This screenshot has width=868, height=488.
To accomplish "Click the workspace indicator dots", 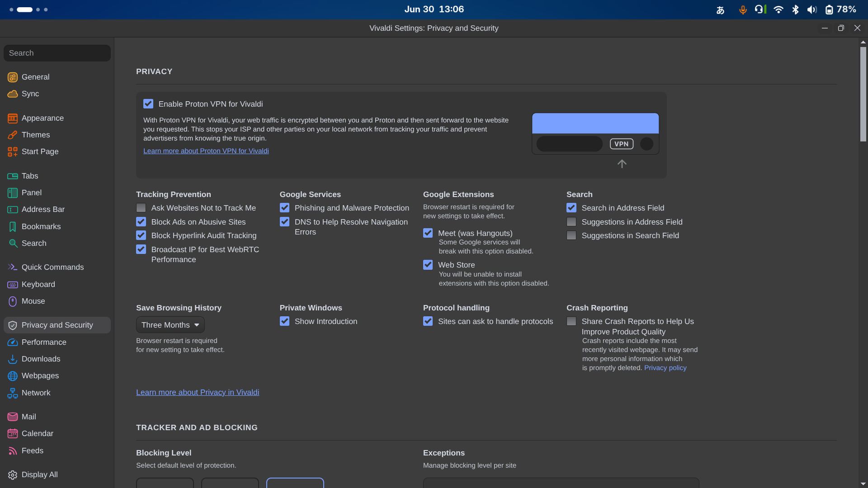I will (x=28, y=9).
